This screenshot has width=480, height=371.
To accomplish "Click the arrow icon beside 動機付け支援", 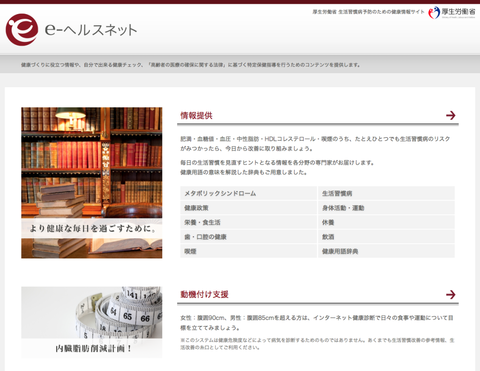I will pyautogui.click(x=451, y=294).
